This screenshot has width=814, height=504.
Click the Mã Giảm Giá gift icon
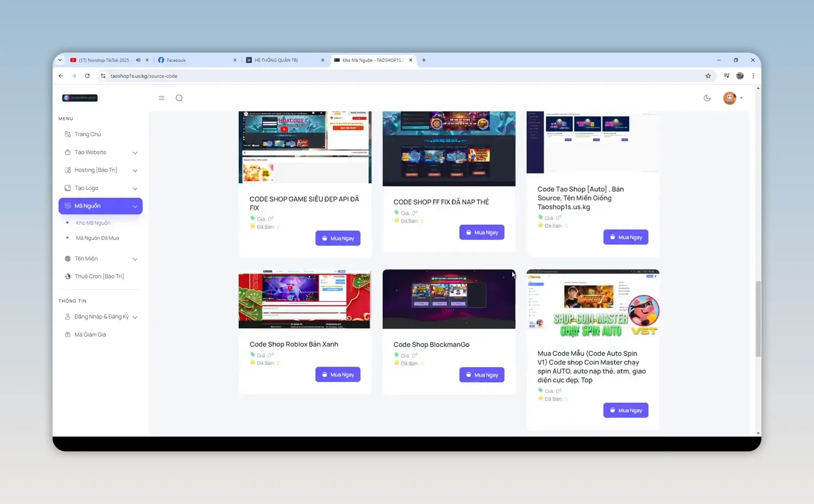click(68, 335)
